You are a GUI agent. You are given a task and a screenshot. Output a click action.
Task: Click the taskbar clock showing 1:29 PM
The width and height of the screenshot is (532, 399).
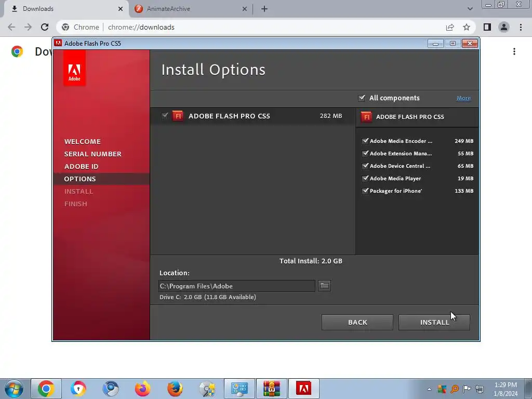tap(506, 389)
